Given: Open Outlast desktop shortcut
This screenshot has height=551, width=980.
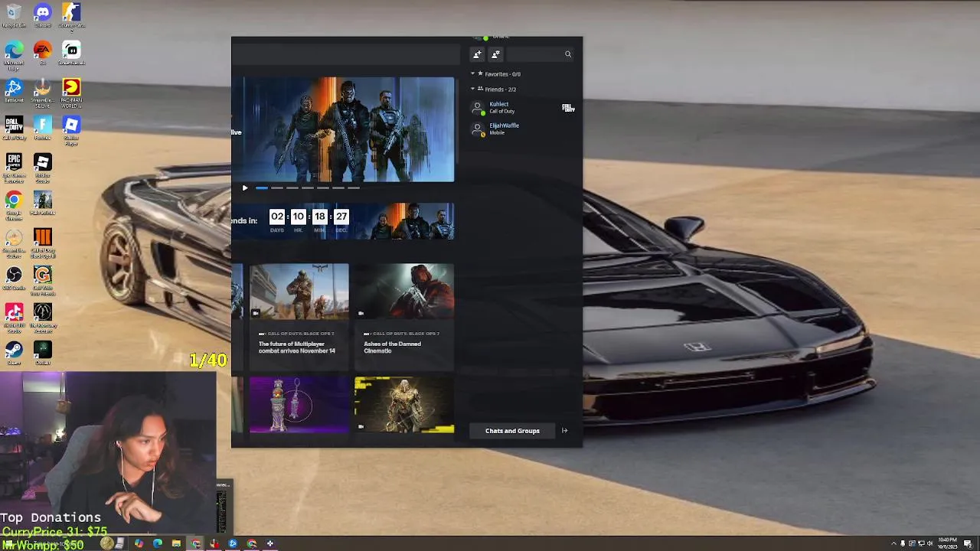Looking at the screenshot, I should 43,353.
